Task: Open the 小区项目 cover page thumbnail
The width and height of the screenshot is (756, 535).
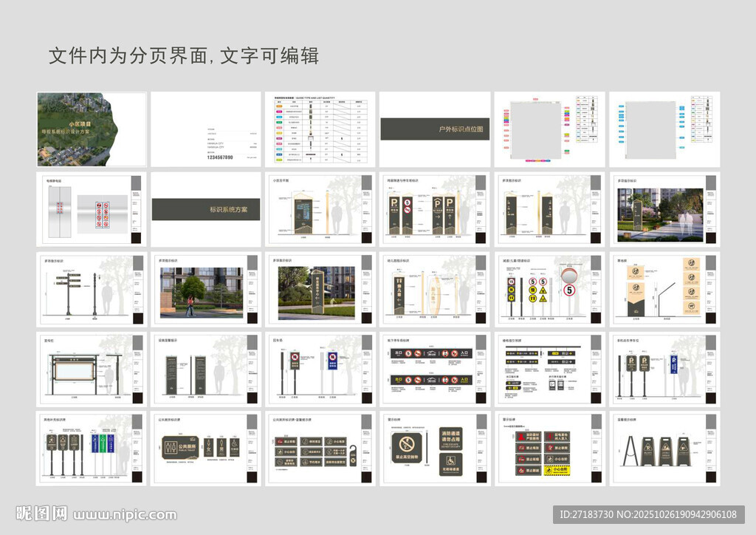Action: click(x=92, y=129)
